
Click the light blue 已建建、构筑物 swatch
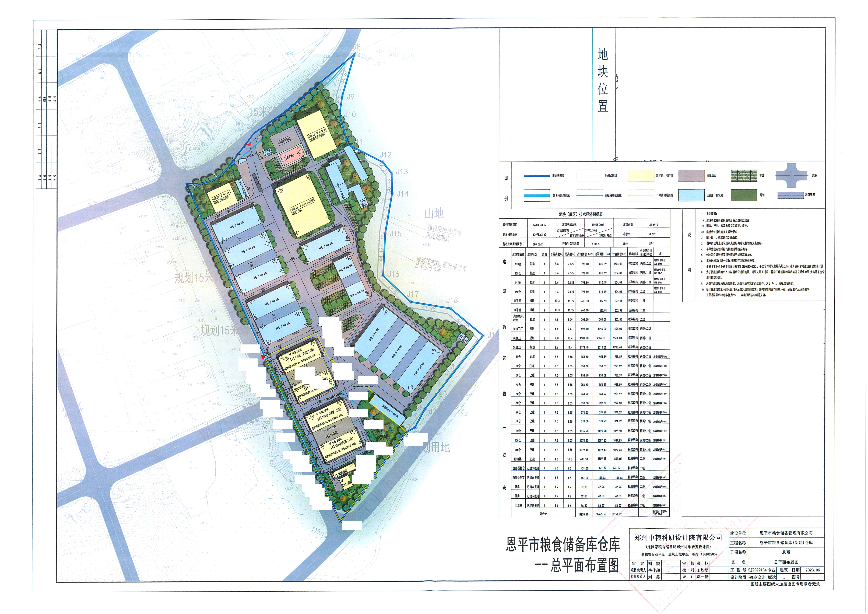[691, 196]
